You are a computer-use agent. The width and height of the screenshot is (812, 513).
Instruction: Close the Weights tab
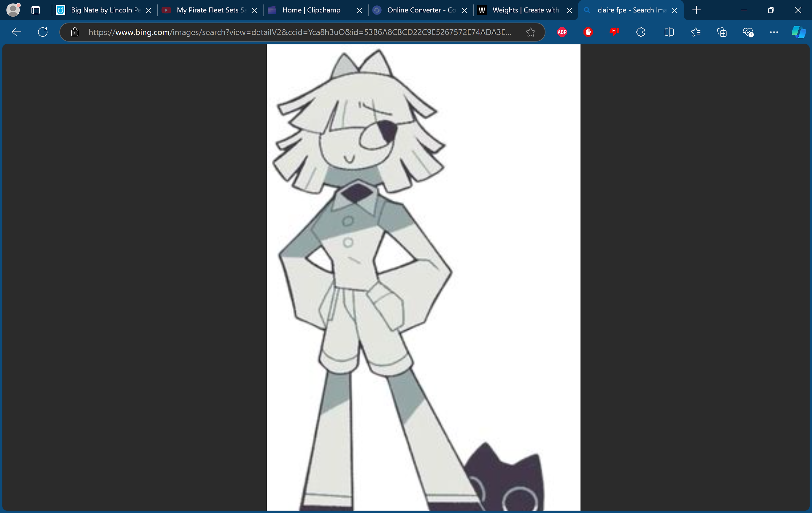(x=570, y=10)
